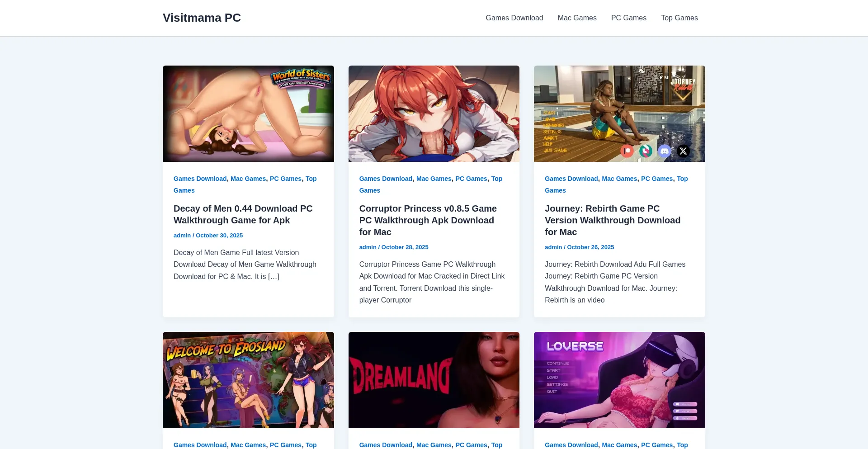Select Games Download category on Journey: Rebirth card
This screenshot has width=868, height=449.
click(571, 179)
